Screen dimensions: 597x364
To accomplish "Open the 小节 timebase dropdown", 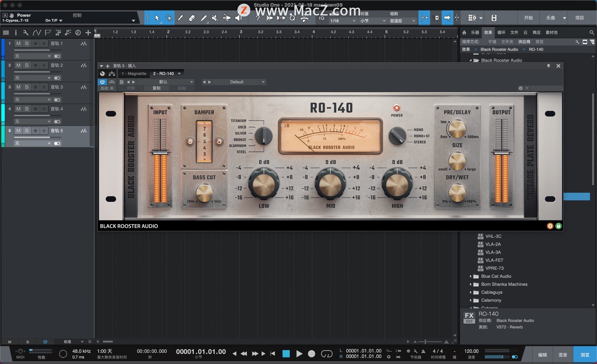I will pyautogui.click(x=373, y=21).
